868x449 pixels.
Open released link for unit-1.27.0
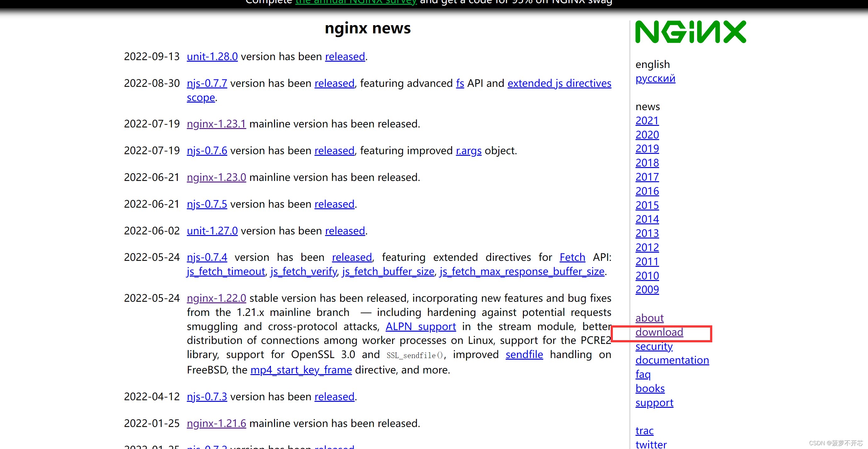coord(345,231)
